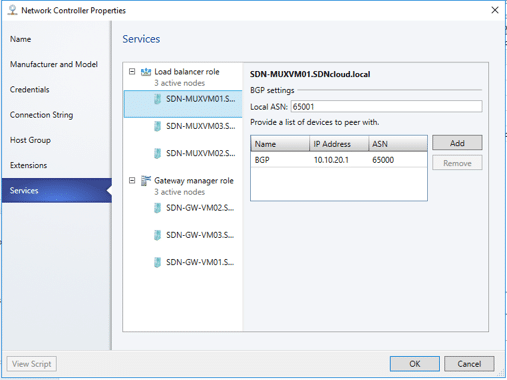507x380 pixels.
Task: Collapse the Load balancer role tree
Action: 132,72
